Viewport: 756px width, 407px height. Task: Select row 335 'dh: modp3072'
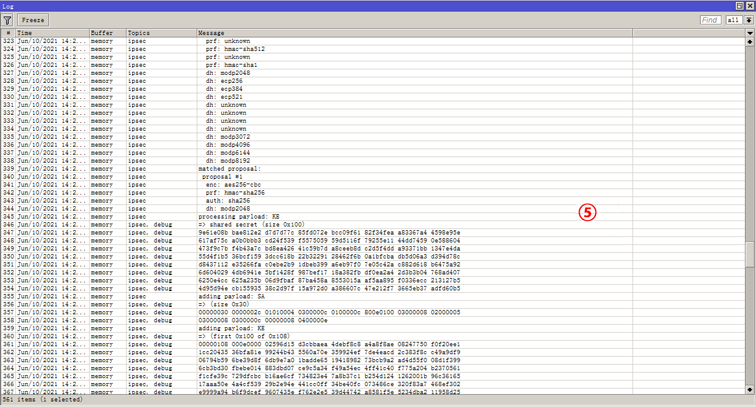373,137
